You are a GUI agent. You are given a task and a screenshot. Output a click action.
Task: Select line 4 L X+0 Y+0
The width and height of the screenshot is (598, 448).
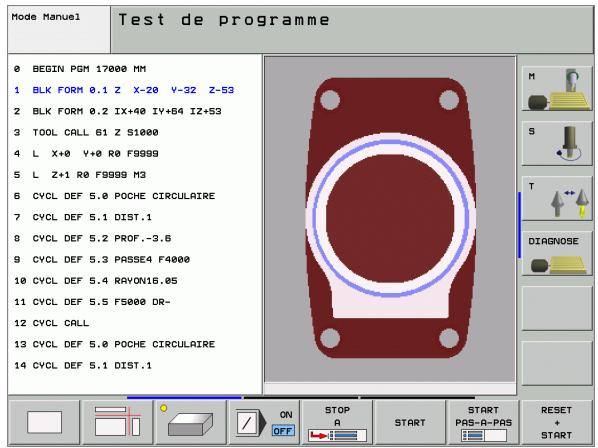coord(86,154)
